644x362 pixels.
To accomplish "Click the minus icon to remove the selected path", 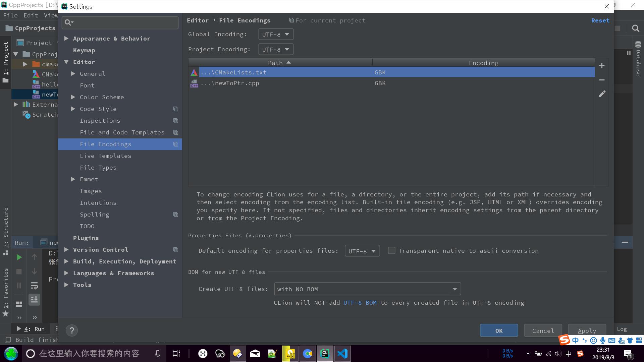I will click(x=602, y=80).
